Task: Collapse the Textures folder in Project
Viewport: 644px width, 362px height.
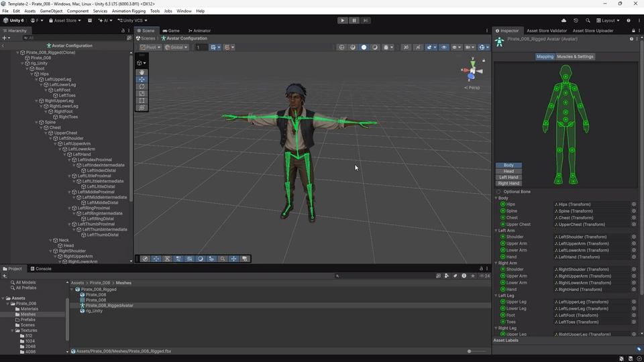Action: (x=12, y=330)
